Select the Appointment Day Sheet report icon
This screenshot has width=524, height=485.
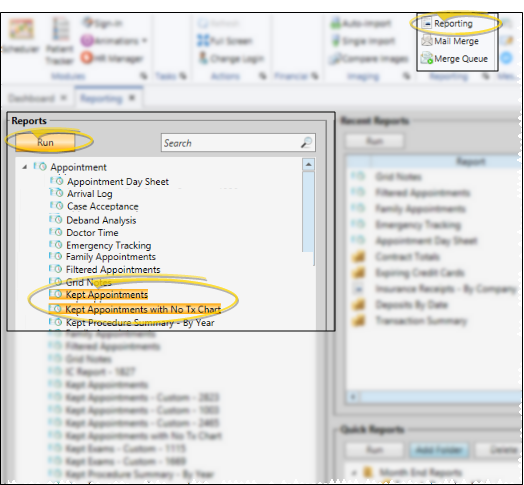[56, 181]
